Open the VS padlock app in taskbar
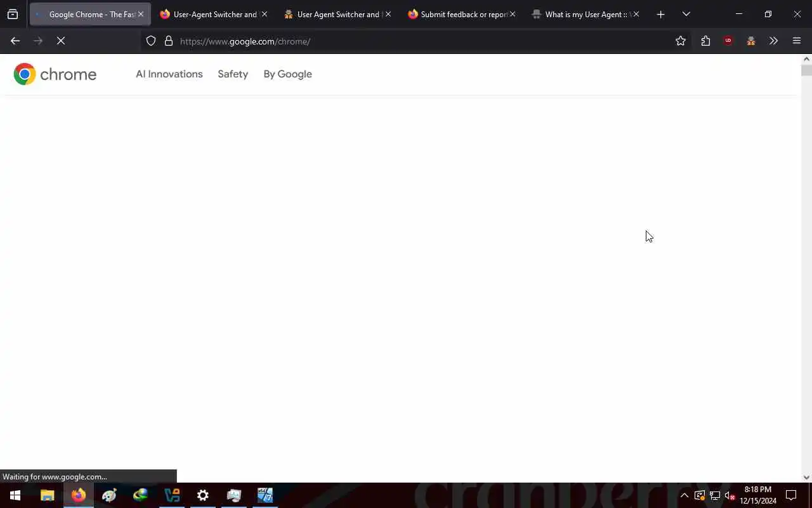812x508 pixels. coord(172,495)
